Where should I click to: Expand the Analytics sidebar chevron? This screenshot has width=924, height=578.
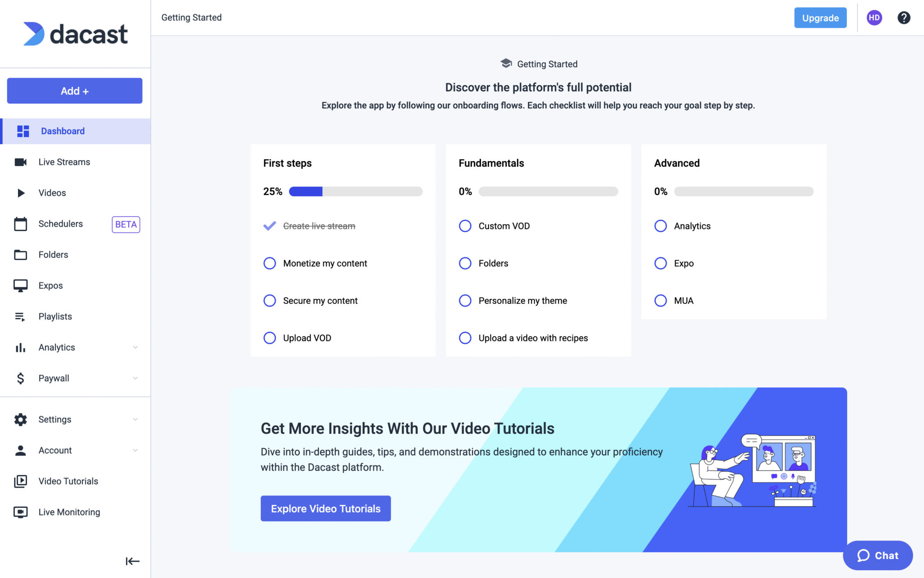[x=135, y=347]
